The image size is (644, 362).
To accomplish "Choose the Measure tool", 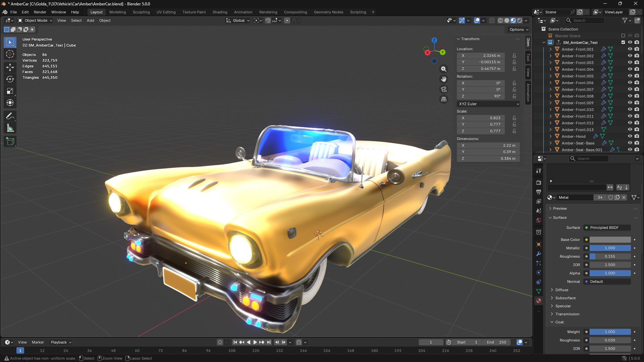I will (10, 128).
